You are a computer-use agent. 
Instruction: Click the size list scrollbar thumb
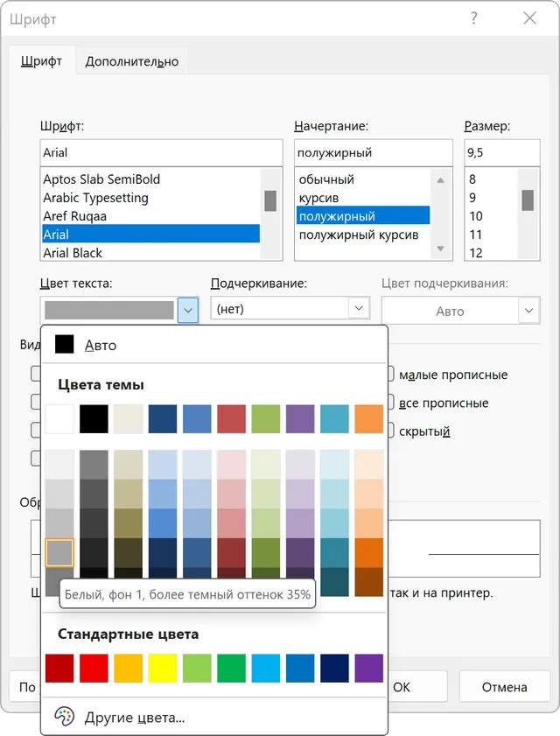[528, 200]
